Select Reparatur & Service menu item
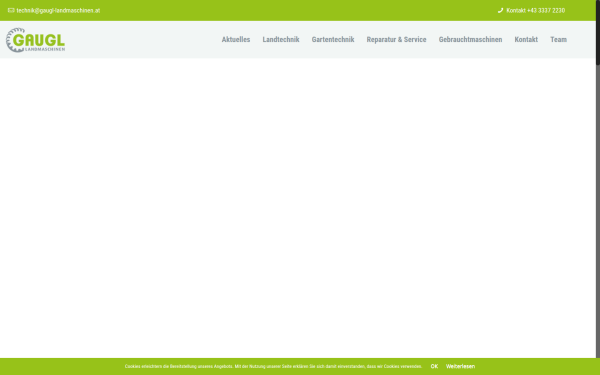This screenshot has width=600, height=375. (396, 39)
